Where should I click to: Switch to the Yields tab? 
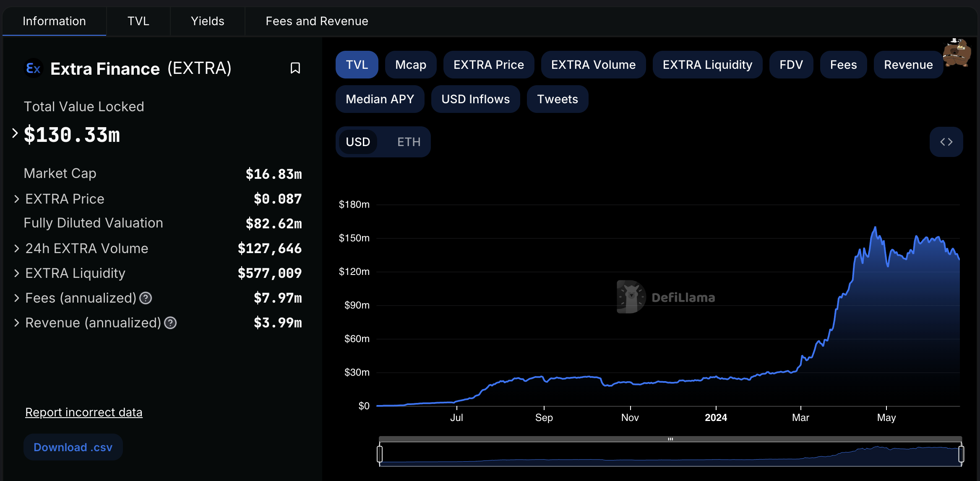[x=208, y=21]
